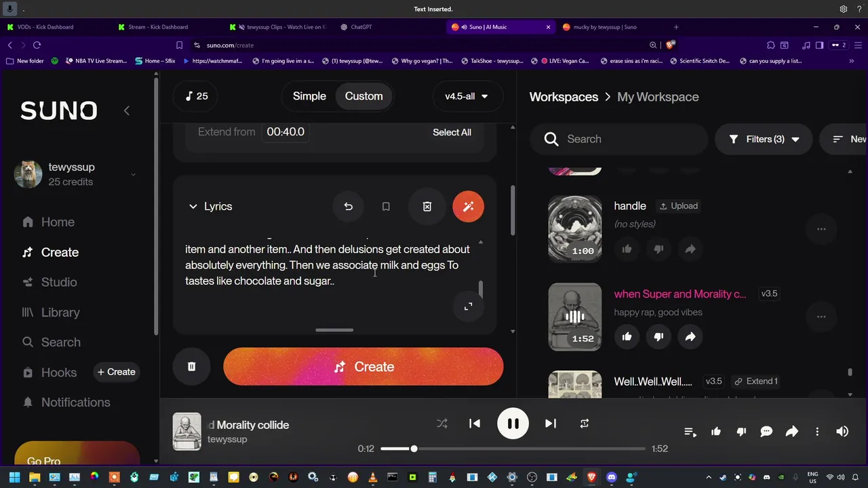868x488 pixels.
Task: Open player bar three-dot menu
Action: point(817,432)
